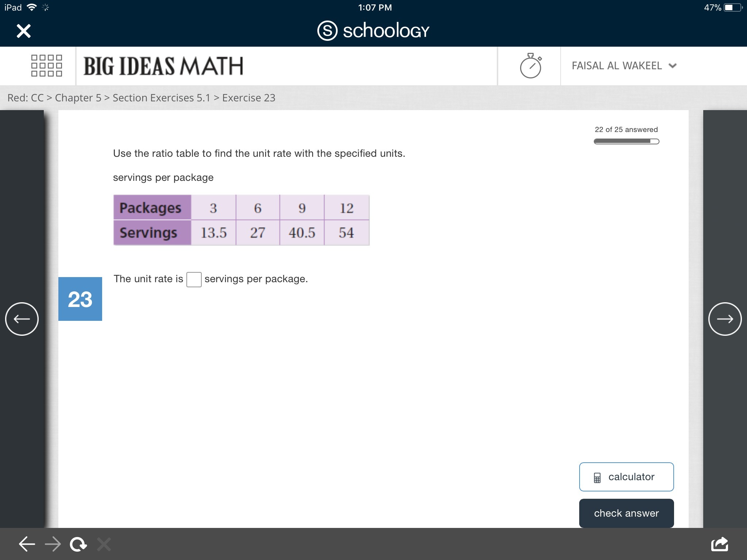Click the stopwatch timer icon
Screen dimensions: 747x560
(x=530, y=66)
